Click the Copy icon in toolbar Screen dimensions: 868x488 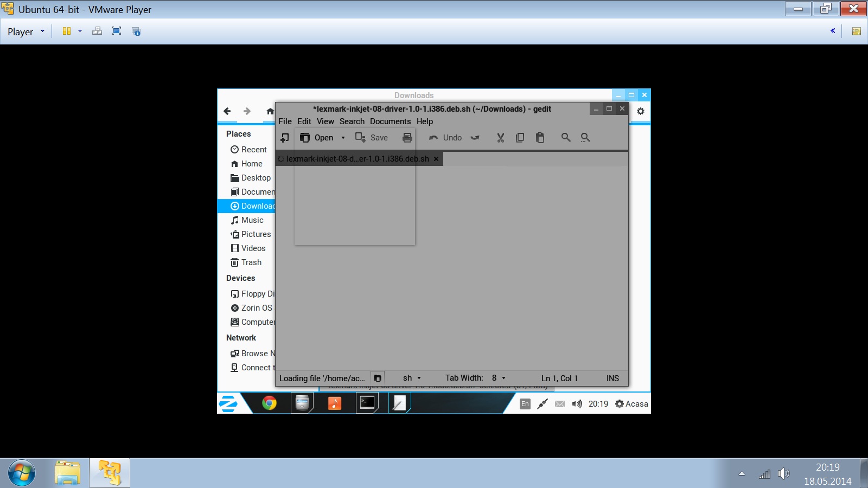(520, 138)
